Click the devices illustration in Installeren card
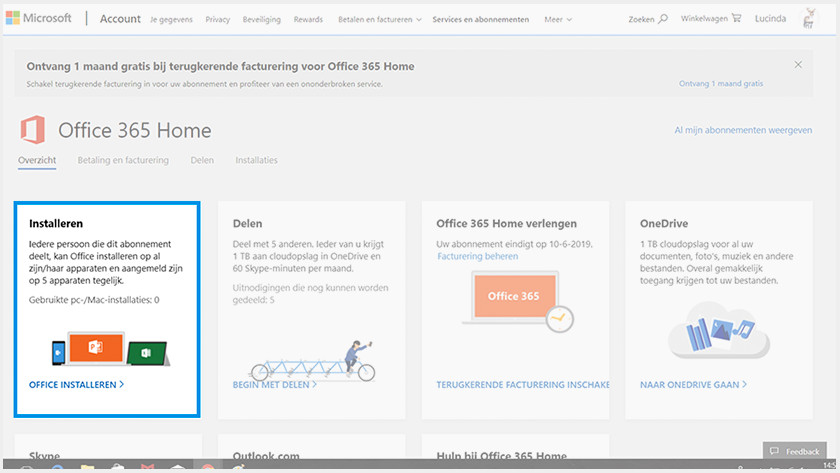The image size is (840, 473). (x=110, y=349)
